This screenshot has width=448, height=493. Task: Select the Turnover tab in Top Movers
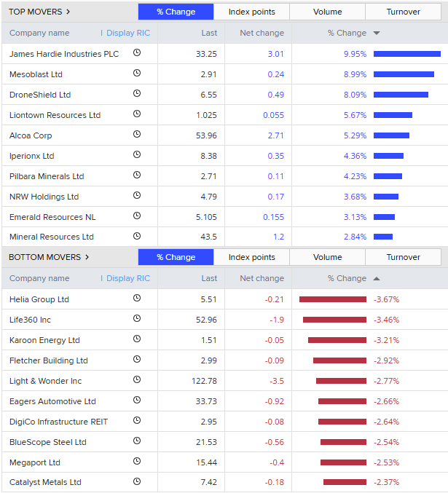click(x=403, y=12)
